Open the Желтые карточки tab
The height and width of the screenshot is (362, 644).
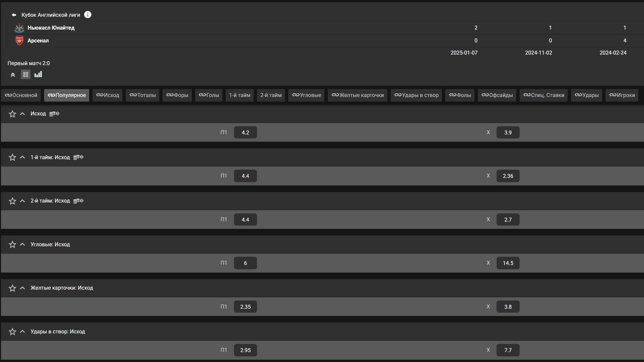pyautogui.click(x=357, y=95)
